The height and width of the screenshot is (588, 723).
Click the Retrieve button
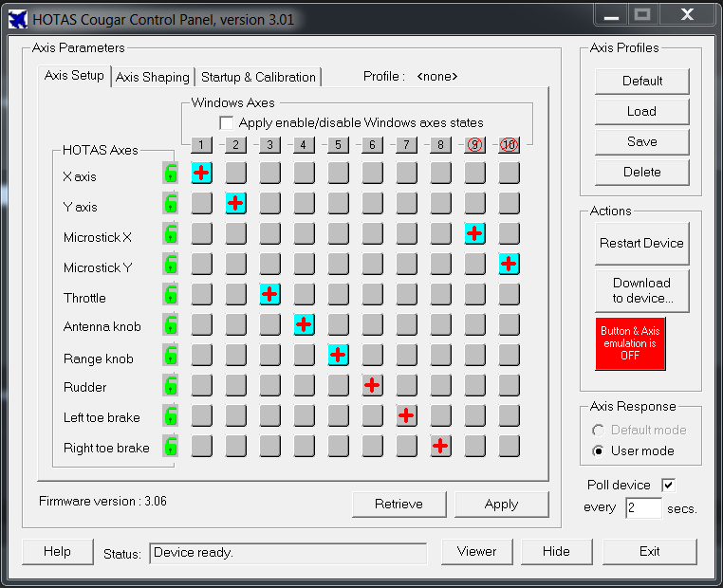399,505
